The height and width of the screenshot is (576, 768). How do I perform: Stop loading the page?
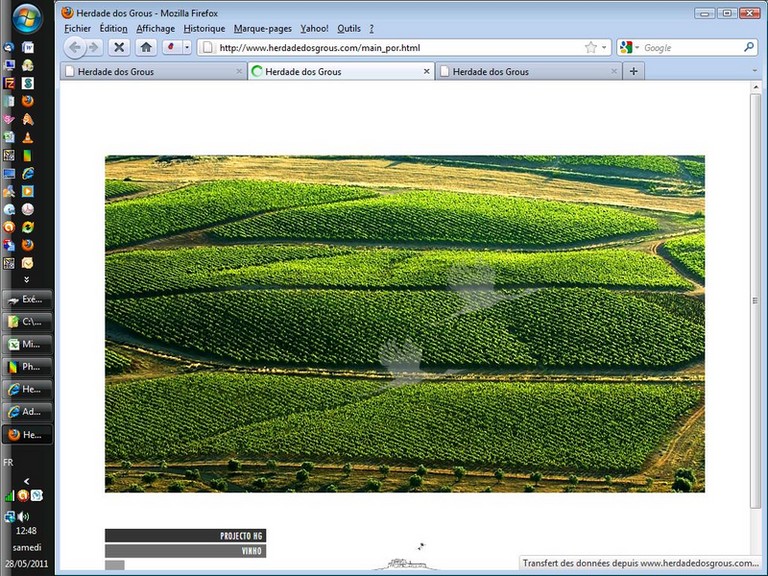[119, 47]
